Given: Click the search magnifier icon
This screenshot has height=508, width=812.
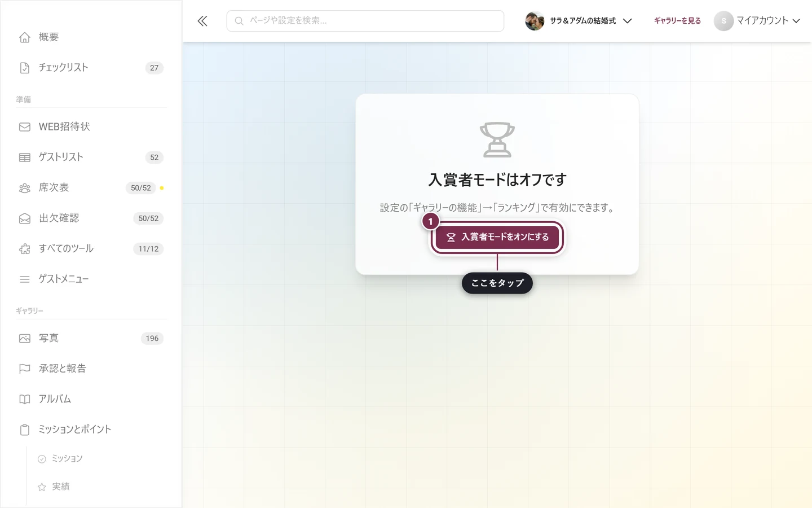Looking at the screenshot, I should coord(239,21).
